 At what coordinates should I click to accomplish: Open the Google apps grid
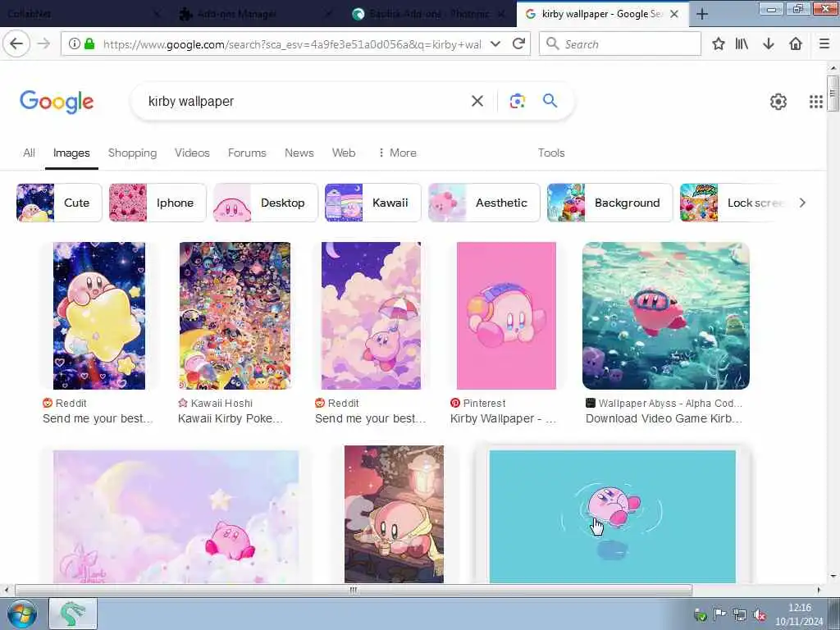click(x=816, y=101)
